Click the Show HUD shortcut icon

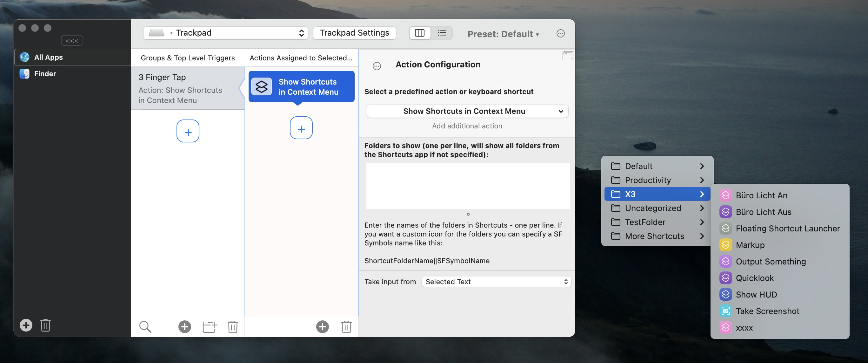click(725, 295)
